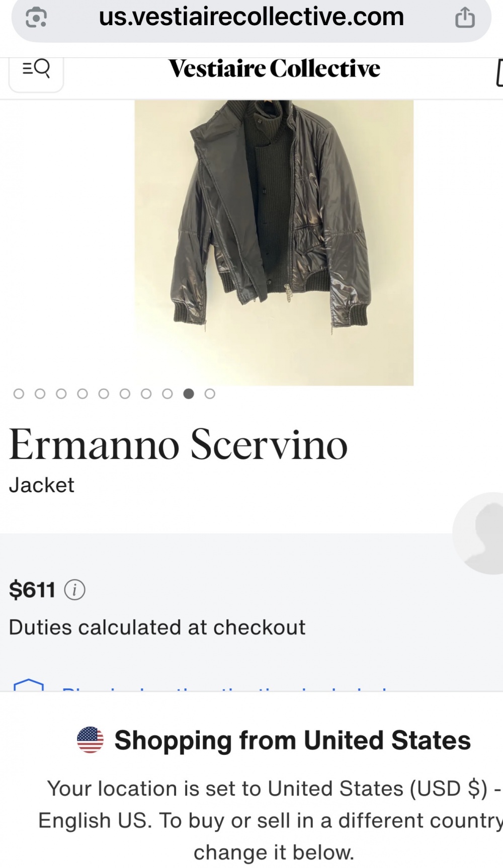Click the United States flag icon

tap(90, 740)
